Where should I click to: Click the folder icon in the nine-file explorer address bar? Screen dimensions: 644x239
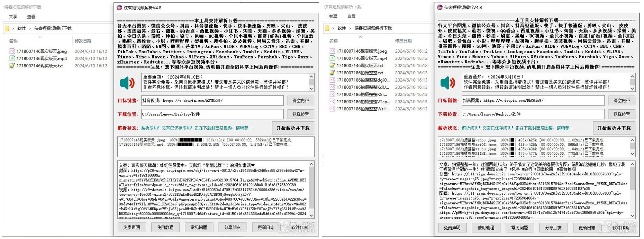coord(327,28)
